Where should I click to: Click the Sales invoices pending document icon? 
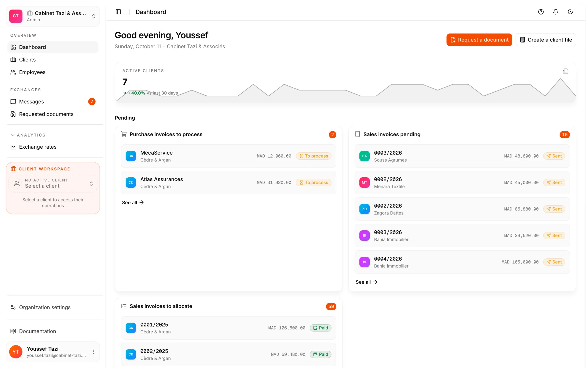coord(357,134)
